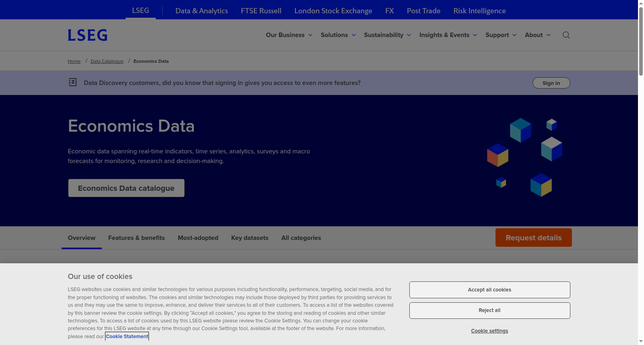Open the Economics Data catalogue button

point(126,188)
